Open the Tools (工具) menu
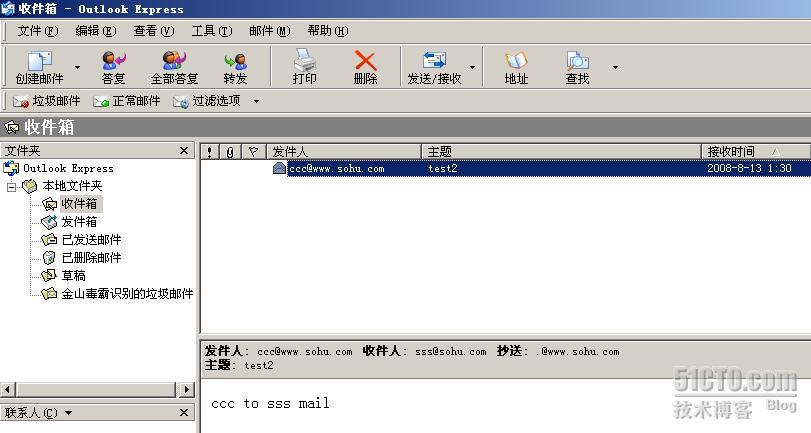The image size is (811, 433). click(212, 31)
